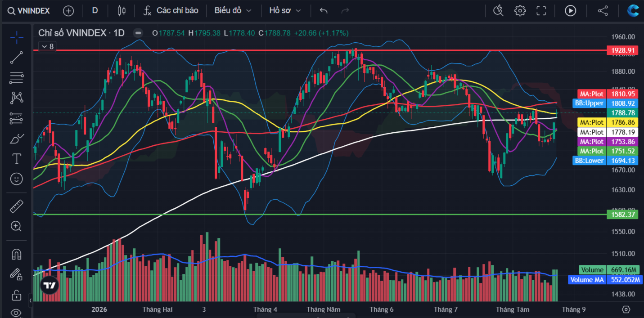Select the trend line drawing tool
This screenshot has width=644, height=318.
(x=17, y=58)
